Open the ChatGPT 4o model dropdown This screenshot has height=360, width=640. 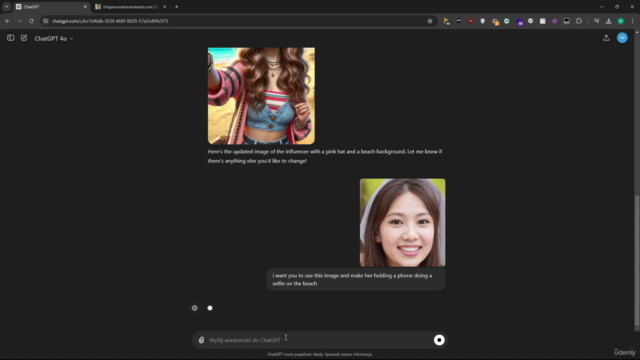tap(53, 38)
